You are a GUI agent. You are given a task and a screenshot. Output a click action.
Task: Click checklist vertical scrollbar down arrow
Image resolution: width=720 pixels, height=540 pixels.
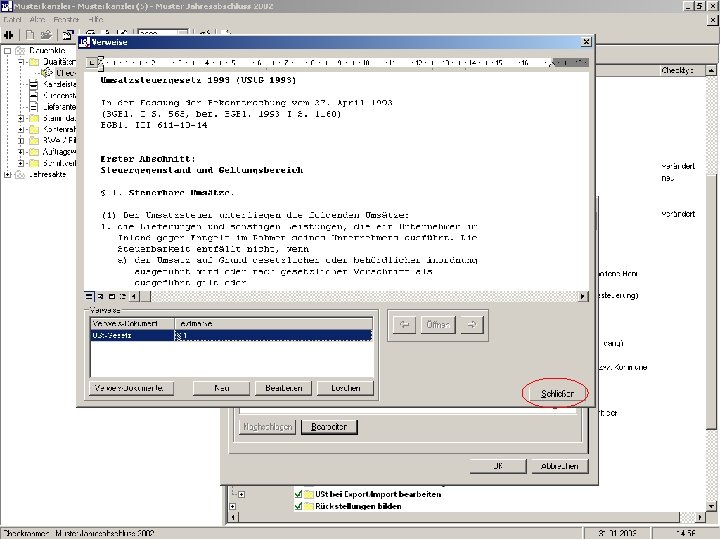(711, 506)
